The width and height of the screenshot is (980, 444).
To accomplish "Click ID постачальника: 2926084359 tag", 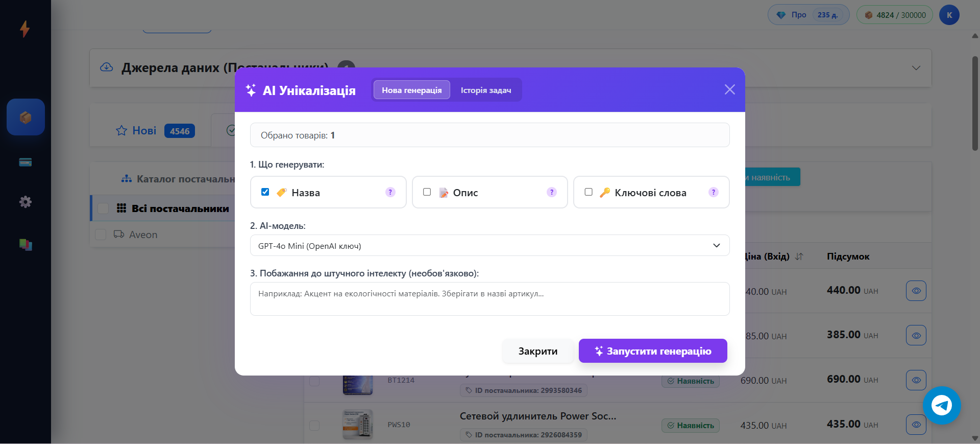I will (x=524, y=435).
